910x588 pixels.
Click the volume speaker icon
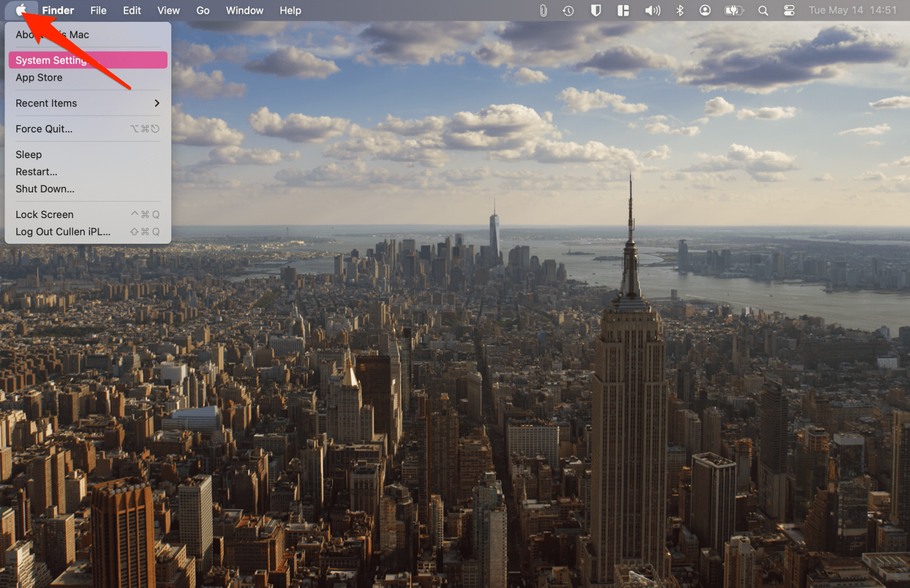652,11
